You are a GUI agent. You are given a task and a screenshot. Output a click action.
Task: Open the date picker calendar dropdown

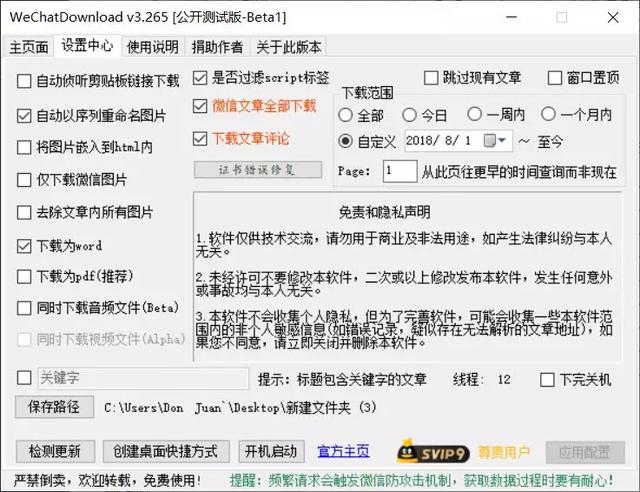[x=497, y=141]
